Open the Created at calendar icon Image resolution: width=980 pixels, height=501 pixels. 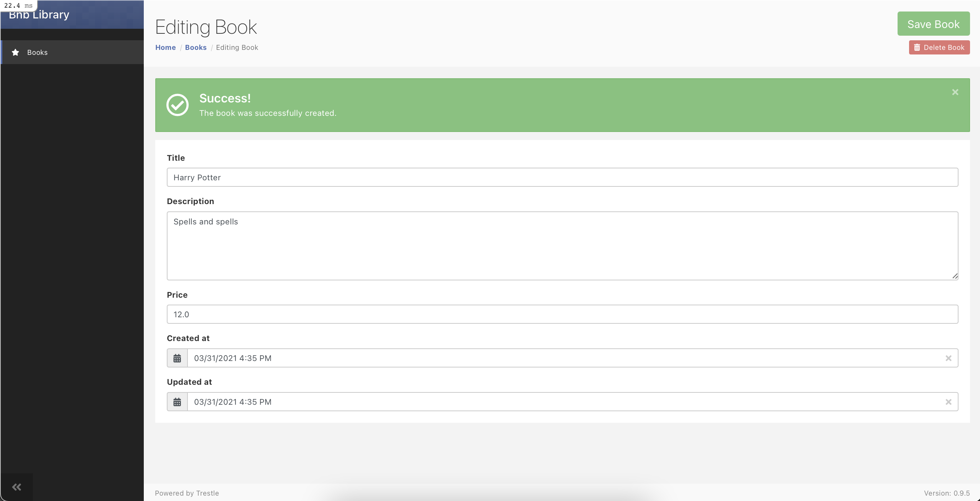177,358
